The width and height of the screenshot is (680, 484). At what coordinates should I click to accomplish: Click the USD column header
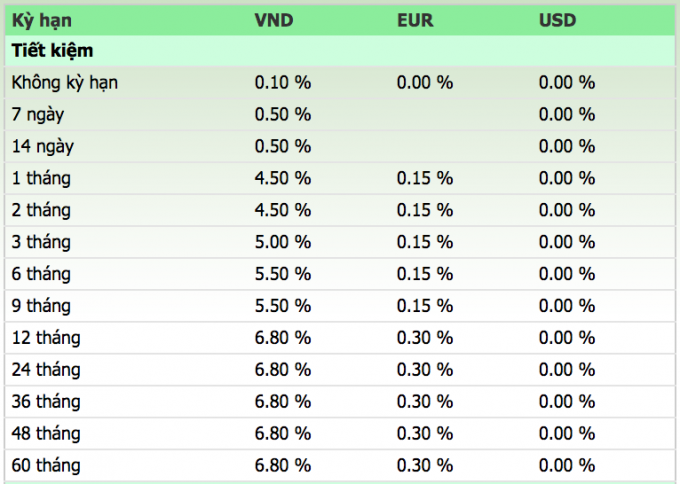pos(558,20)
